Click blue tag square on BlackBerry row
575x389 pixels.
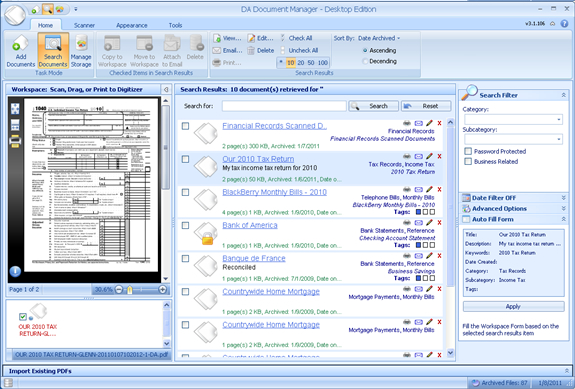pos(418,212)
